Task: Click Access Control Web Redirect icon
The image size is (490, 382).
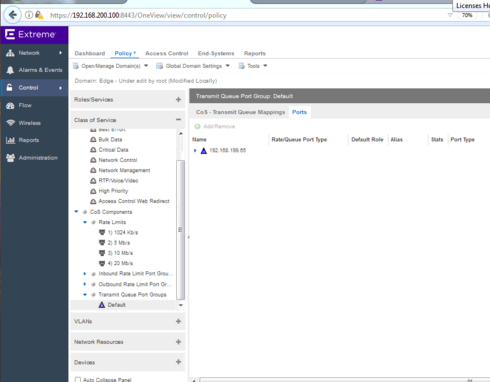Action: point(93,201)
